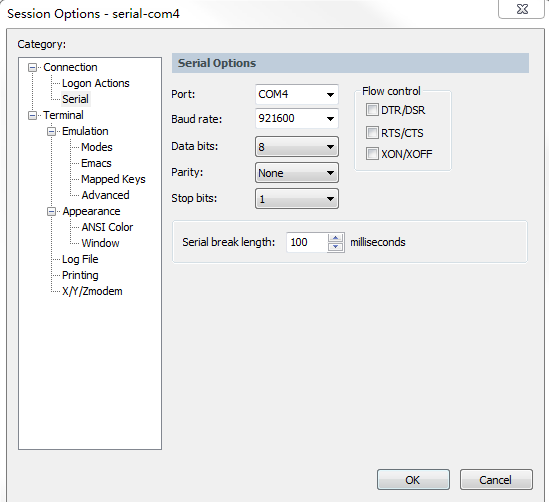Open the Port dropdown showing COM4
Image resolution: width=549 pixels, height=502 pixels.
297,94
